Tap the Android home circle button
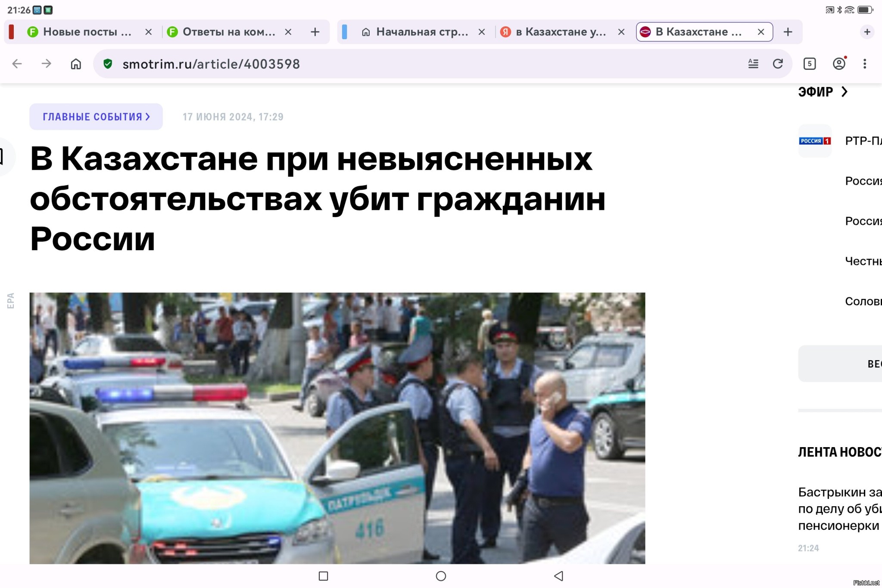882x588 pixels. click(x=441, y=576)
